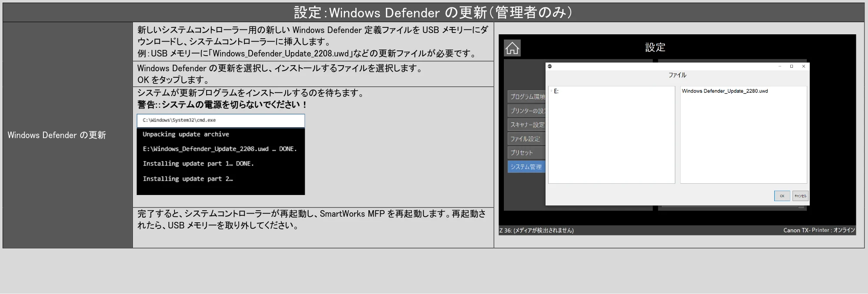Open プログラム環境 settings menu

pos(527,96)
